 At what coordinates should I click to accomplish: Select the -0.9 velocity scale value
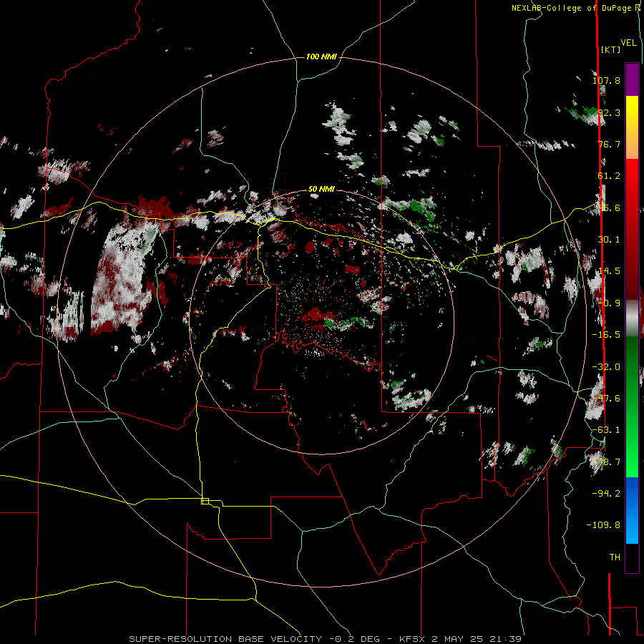tap(609, 303)
